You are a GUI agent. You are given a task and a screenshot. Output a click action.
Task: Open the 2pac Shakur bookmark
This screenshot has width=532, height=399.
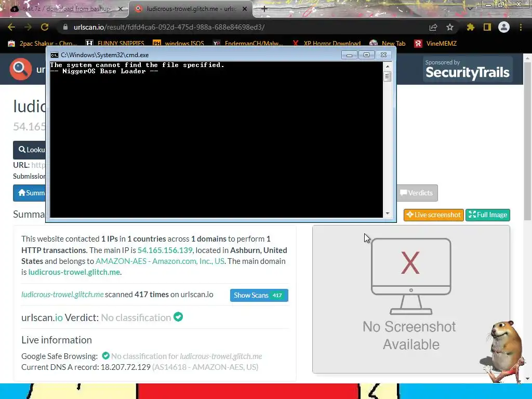coord(43,44)
